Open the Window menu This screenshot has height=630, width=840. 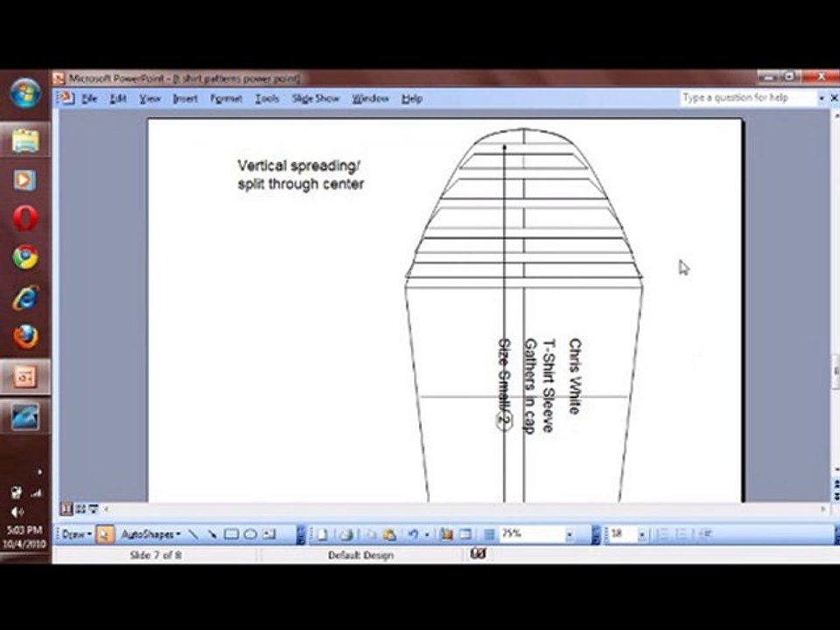pyautogui.click(x=370, y=99)
